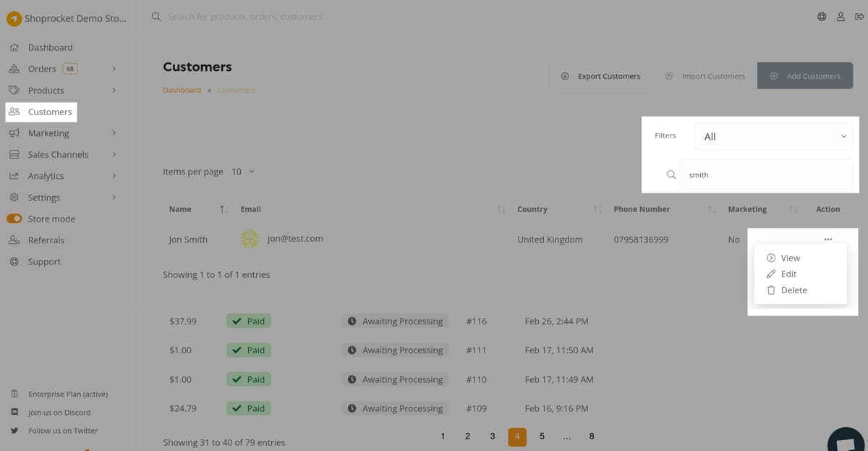Viewport: 868px width, 451px height.
Task: Click Jon Smith's avatar image
Action: click(x=250, y=240)
